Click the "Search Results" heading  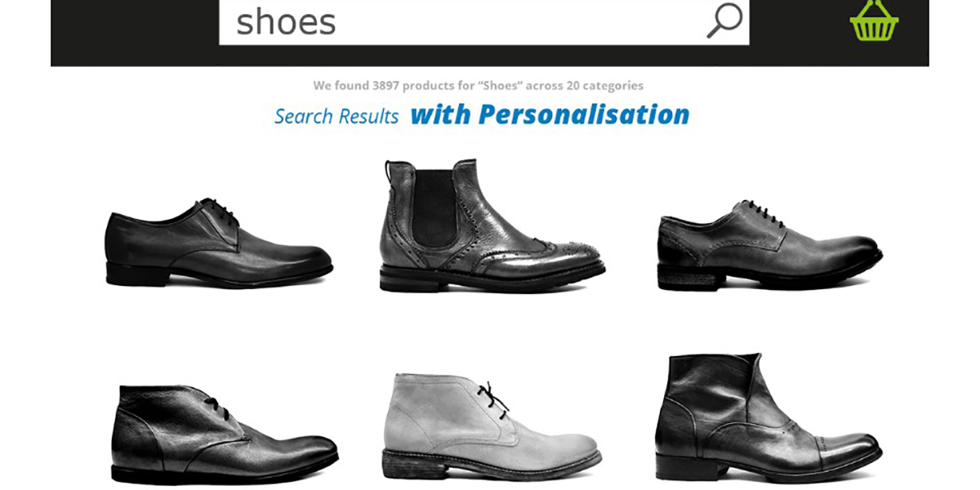pos(336,116)
